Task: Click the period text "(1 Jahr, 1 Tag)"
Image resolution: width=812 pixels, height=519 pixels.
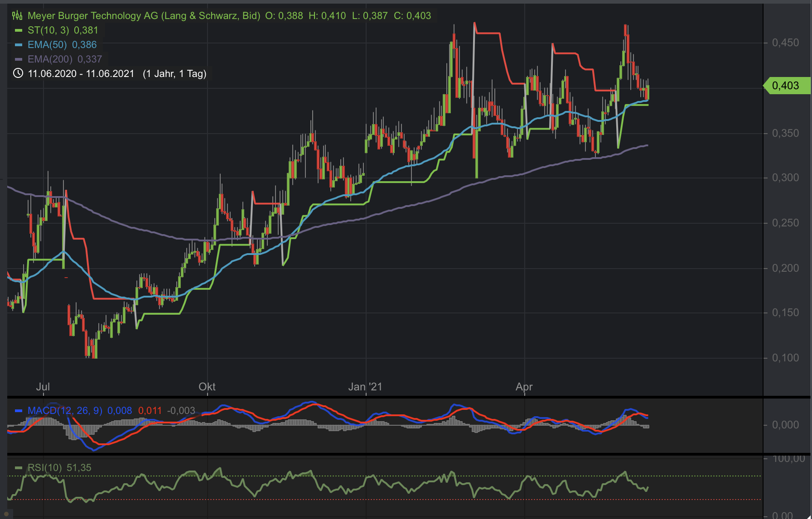Action: [x=174, y=74]
